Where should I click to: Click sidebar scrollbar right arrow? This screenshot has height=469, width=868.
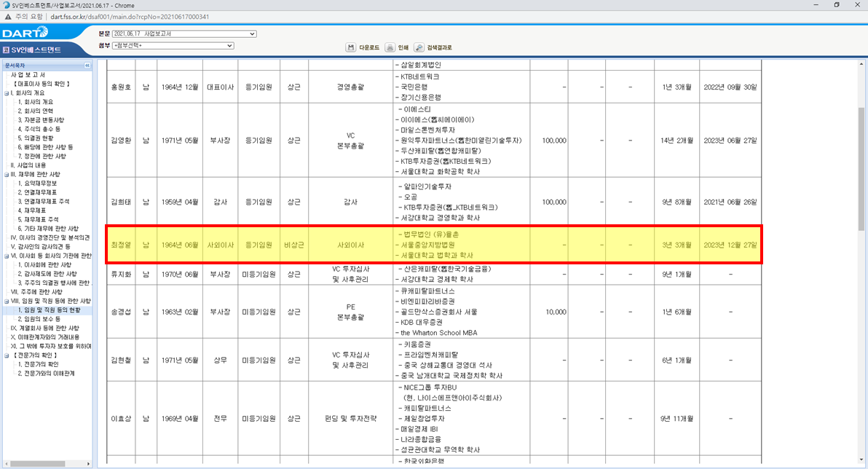[88, 463]
